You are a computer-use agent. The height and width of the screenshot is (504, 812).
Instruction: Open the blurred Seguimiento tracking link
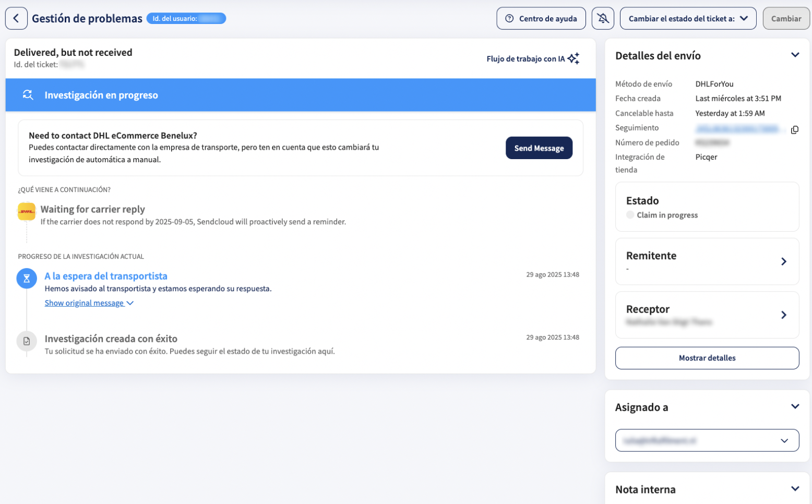coord(739,128)
